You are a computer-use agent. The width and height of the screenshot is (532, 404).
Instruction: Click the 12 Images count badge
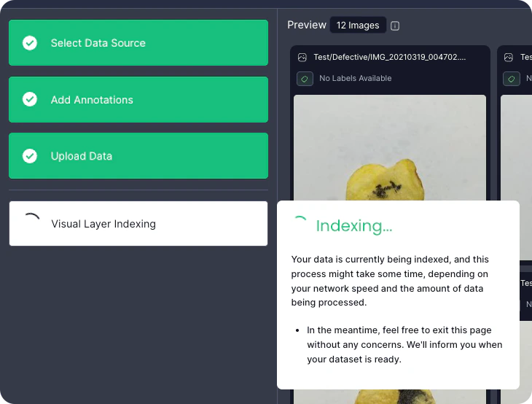(x=358, y=25)
